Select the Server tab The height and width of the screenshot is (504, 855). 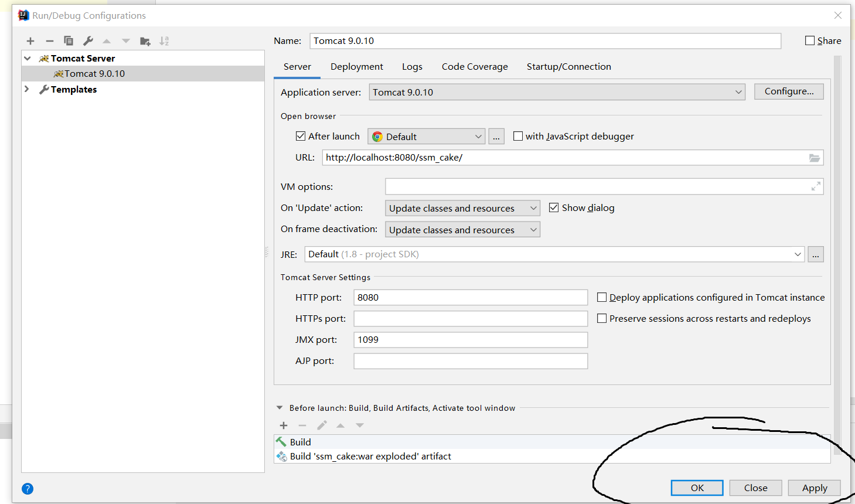[x=297, y=67]
